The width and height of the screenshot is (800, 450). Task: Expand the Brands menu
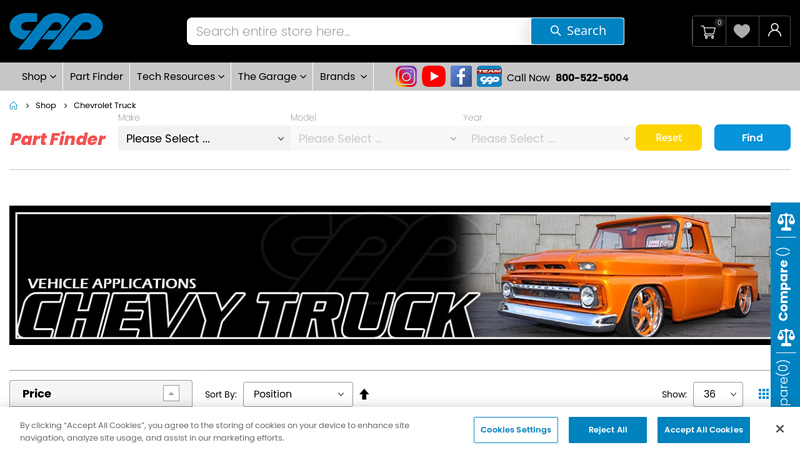343,77
